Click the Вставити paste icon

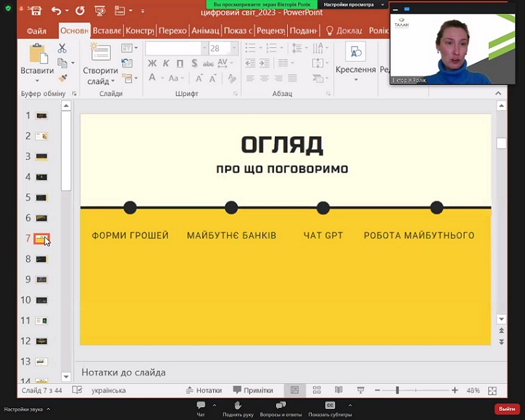(x=38, y=54)
